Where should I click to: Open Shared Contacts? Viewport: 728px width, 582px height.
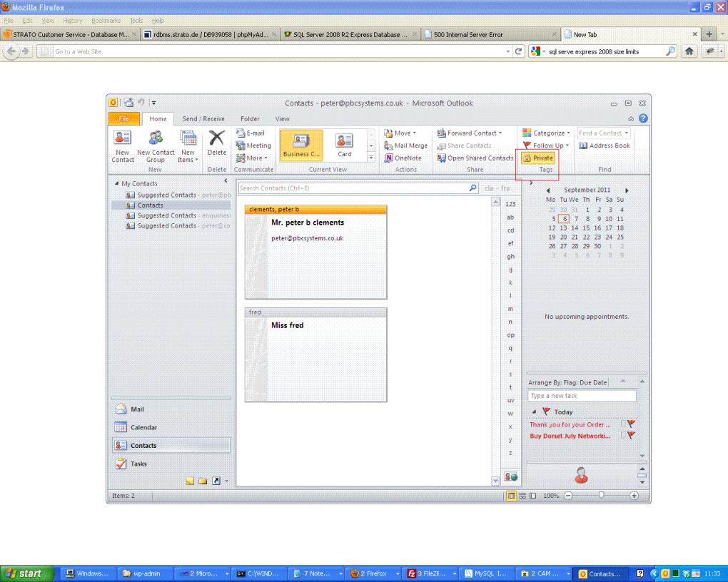coord(475,158)
